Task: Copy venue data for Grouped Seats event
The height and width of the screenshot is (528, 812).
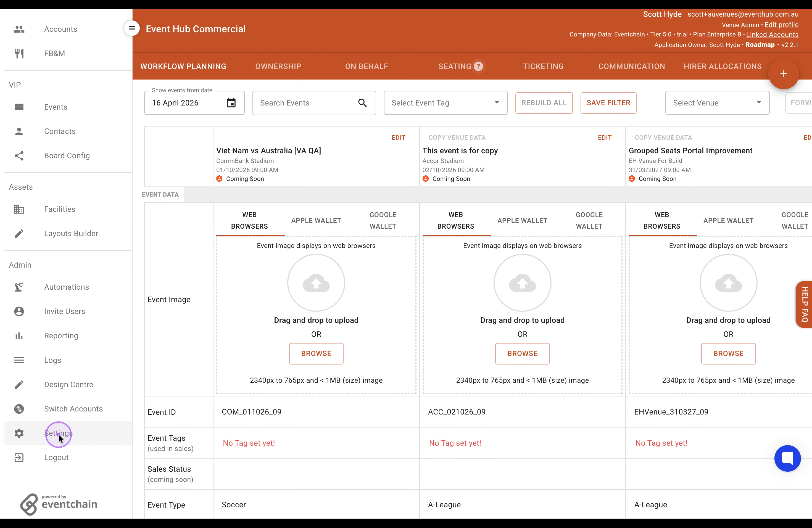Action: point(663,138)
